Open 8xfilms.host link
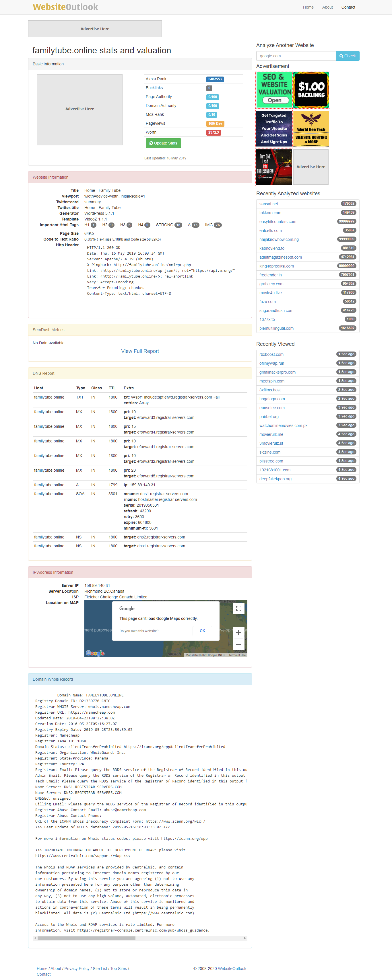The image size is (392, 980). [270, 390]
